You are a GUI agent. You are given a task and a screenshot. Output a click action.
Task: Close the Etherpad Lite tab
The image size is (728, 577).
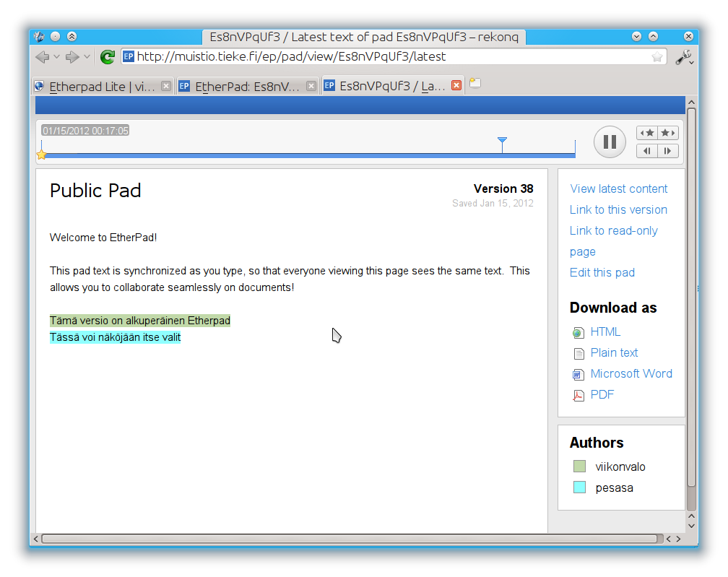pos(166,86)
